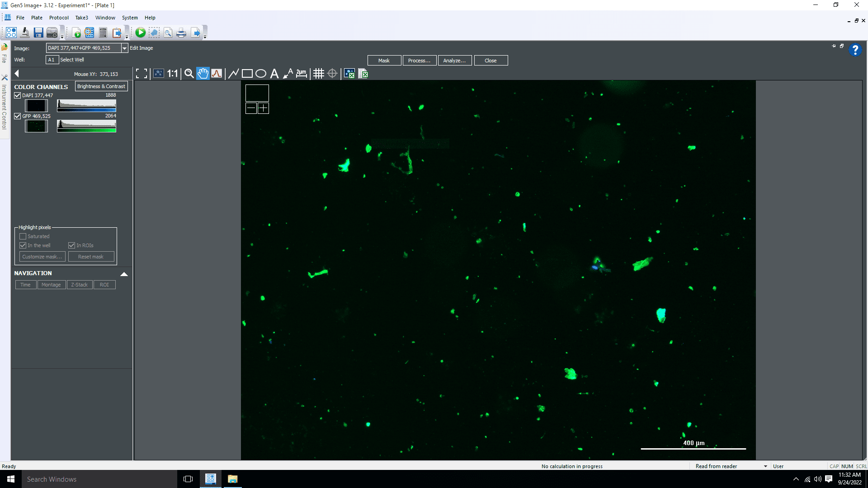Open the plate grid view icon
This screenshot has width=868, height=488.
point(90,33)
